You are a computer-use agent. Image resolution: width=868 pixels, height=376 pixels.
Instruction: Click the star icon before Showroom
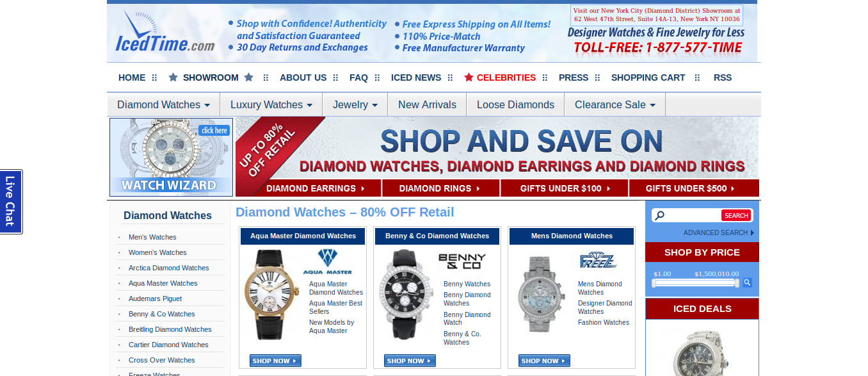pos(173,78)
